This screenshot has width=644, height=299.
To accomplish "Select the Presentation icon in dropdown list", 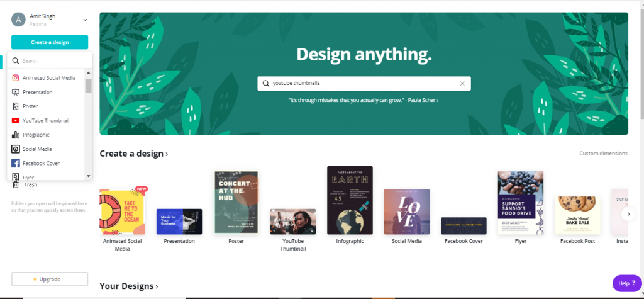I will 16,92.
